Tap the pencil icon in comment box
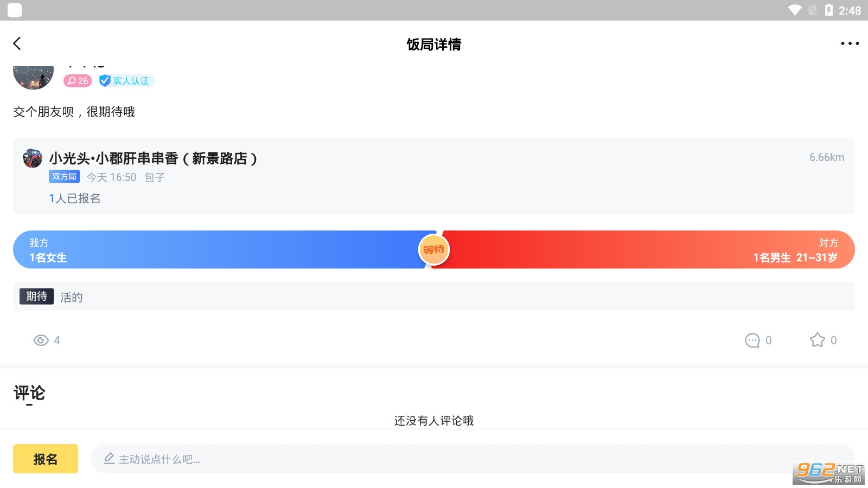Viewport: 868px width, 488px height. (109, 459)
